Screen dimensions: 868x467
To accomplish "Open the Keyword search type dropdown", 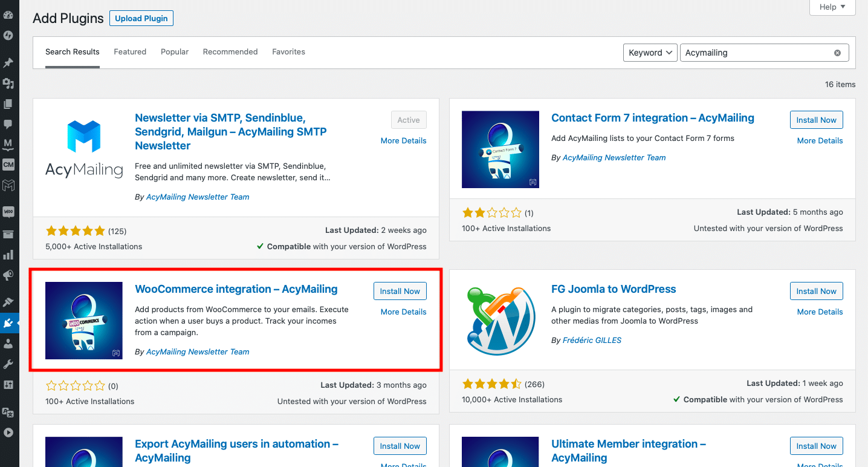I will [650, 53].
